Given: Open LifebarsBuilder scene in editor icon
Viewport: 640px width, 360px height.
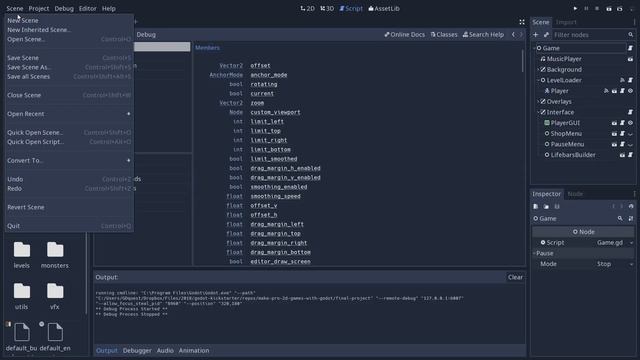Looking at the screenshot, I should click(622, 155).
